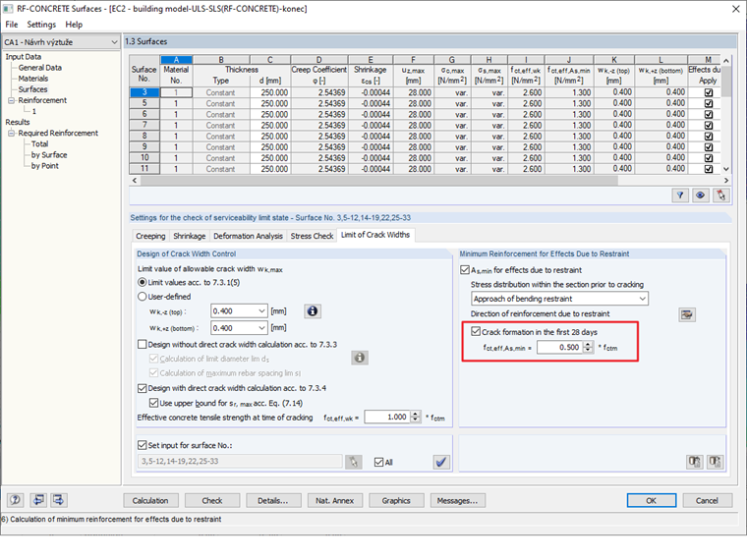The image size is (747, 560).
Task: Collapse the Reinforcement tree node
Action: click(11, 100)
